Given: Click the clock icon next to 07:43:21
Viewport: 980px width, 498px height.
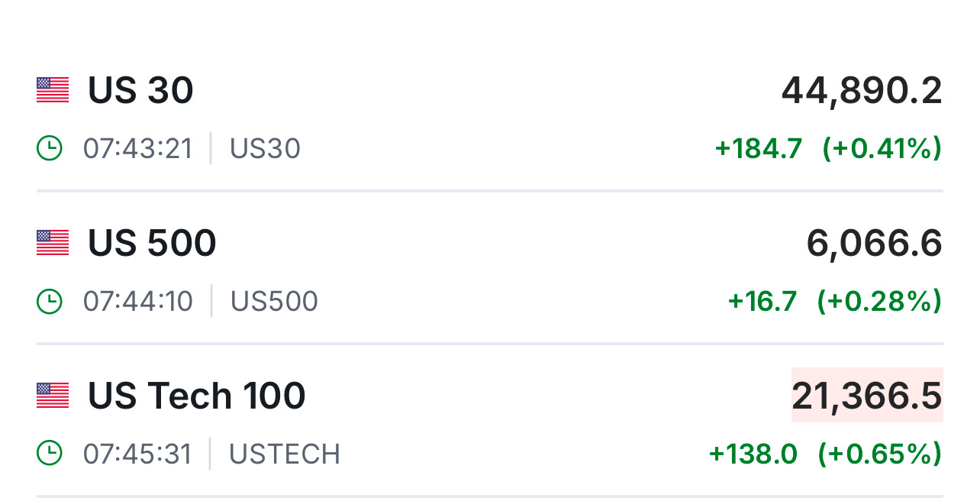Looking at the screenshot, I should coord(50,148).
